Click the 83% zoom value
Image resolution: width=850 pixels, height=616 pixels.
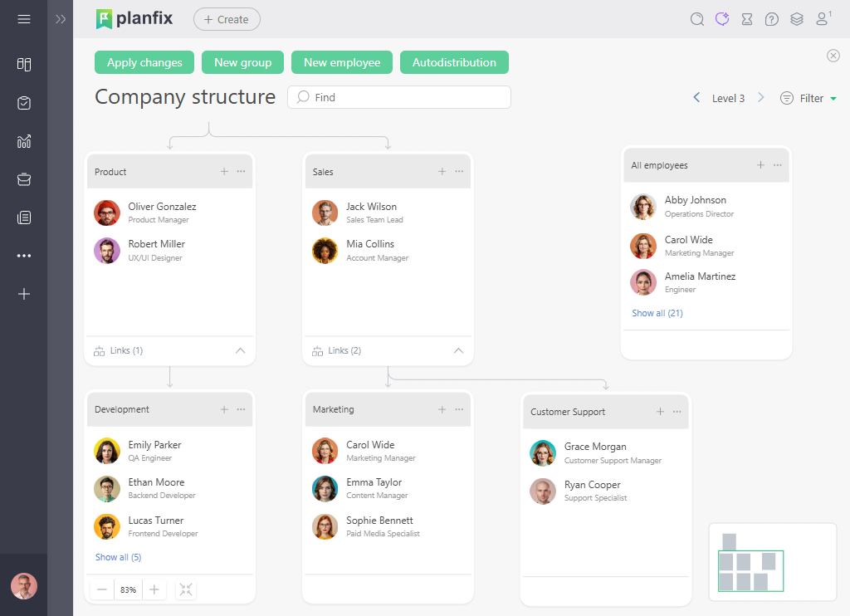coord(129,589)
